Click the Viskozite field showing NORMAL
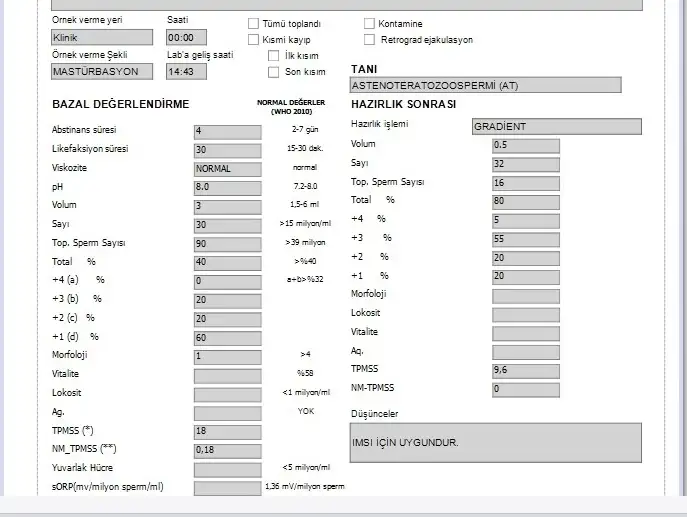The width and height of the screenshot is (687, 517). coord(227,168)
